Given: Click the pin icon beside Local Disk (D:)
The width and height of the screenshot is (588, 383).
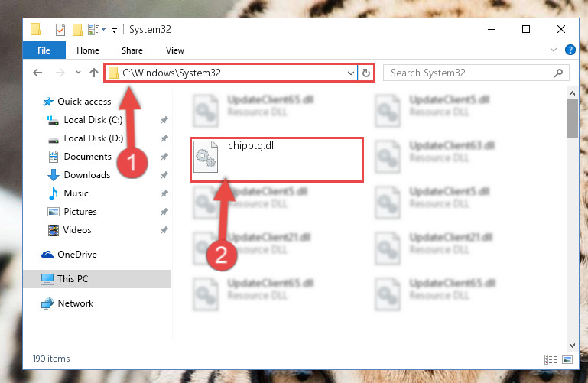Looking at the screenshot, I should pos(164,138).
